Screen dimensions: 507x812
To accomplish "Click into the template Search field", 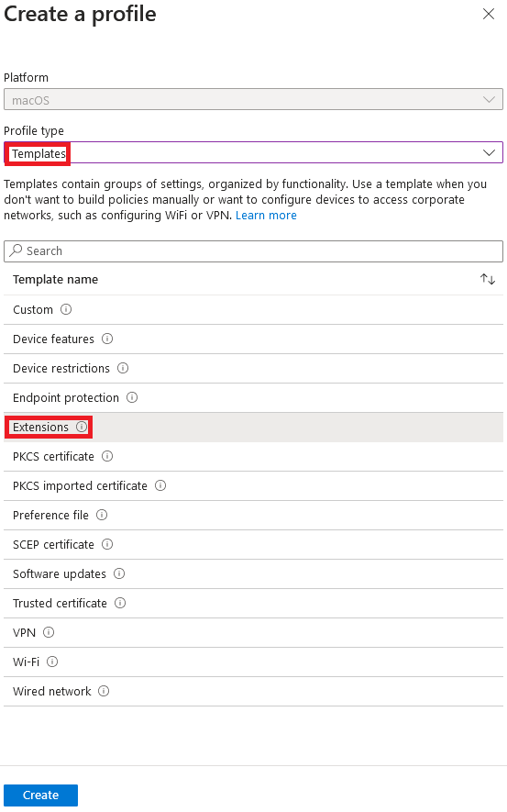I will click(x=253, y=251).
